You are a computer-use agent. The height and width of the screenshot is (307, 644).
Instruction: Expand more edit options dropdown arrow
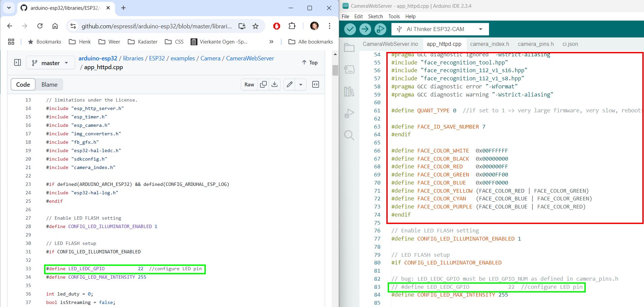(301, 84)
